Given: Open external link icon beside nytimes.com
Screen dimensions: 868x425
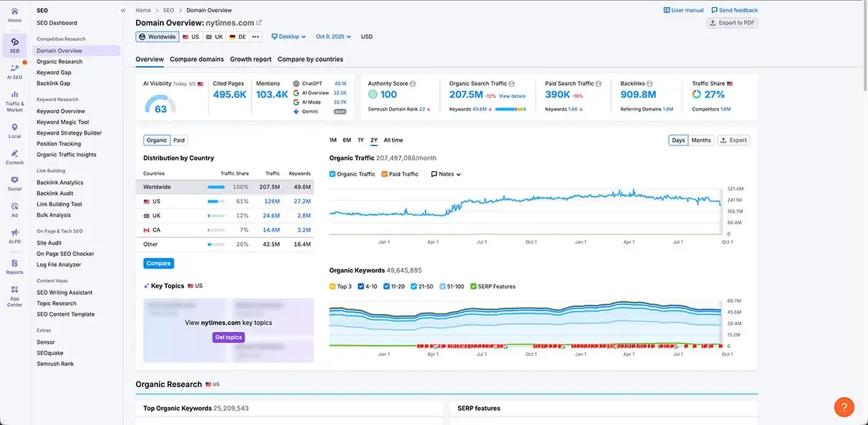Looking at the screenshot, I should (x=260, y=23).
